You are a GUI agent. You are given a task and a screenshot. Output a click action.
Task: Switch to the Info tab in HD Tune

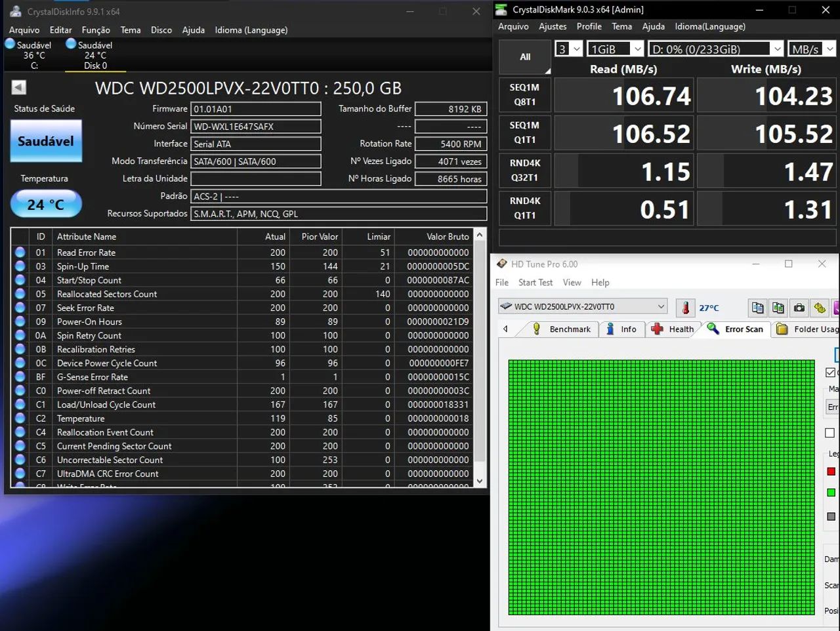tap(621, 329)
